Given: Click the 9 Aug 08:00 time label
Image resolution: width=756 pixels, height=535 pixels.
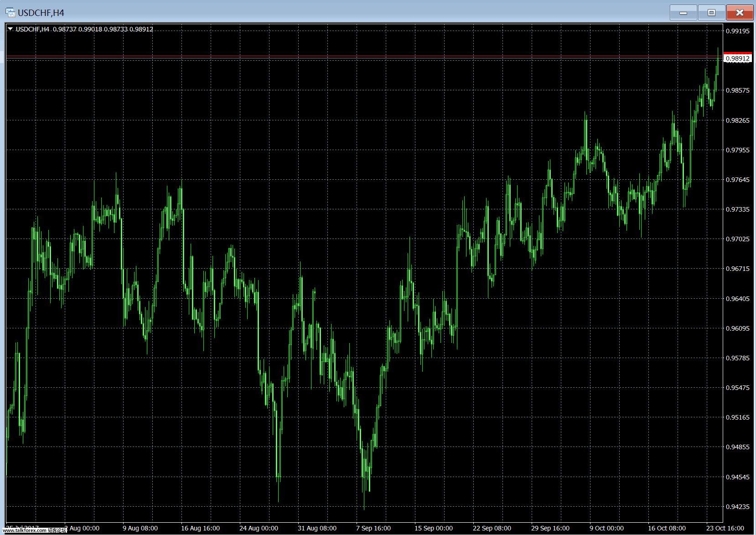Looking at the screenshot, I should pos(140,528).
